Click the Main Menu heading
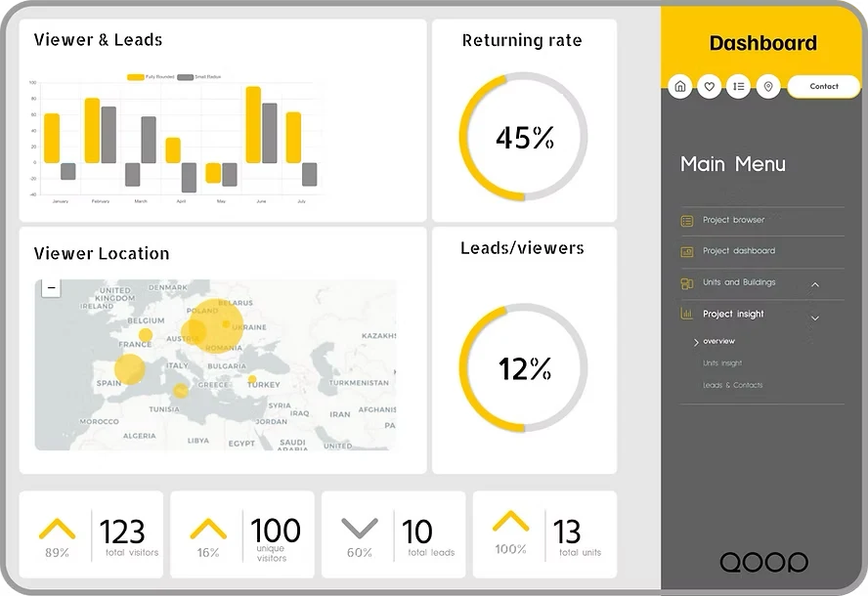Viewport: 868px width, 596px height. point(733,164)
